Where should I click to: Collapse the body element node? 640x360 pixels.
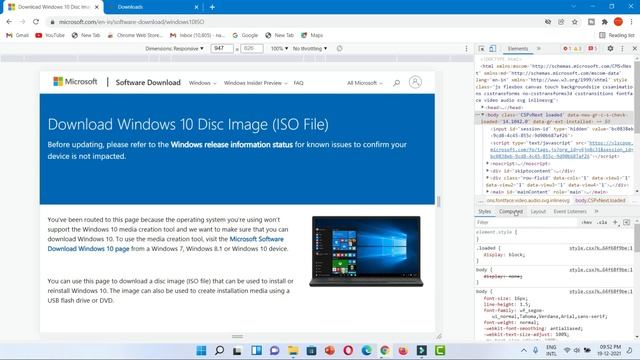(482, 115)
